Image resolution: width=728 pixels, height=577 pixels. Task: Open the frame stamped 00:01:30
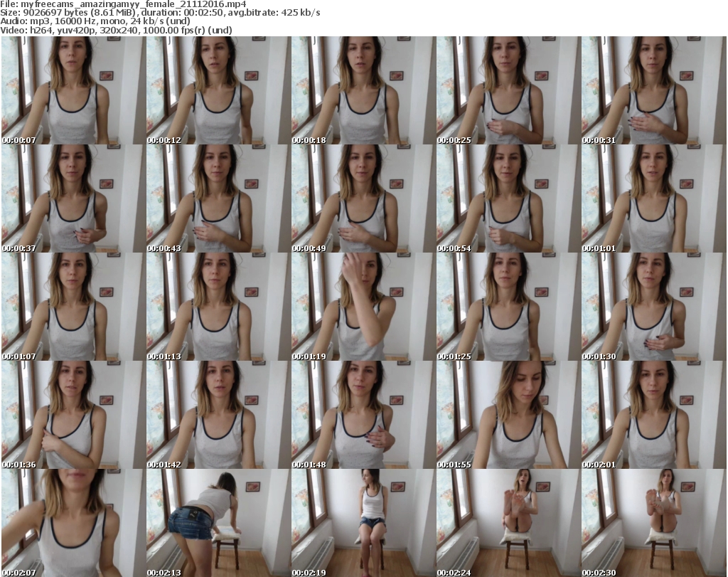pyautogui.click(x=653, y=307)
